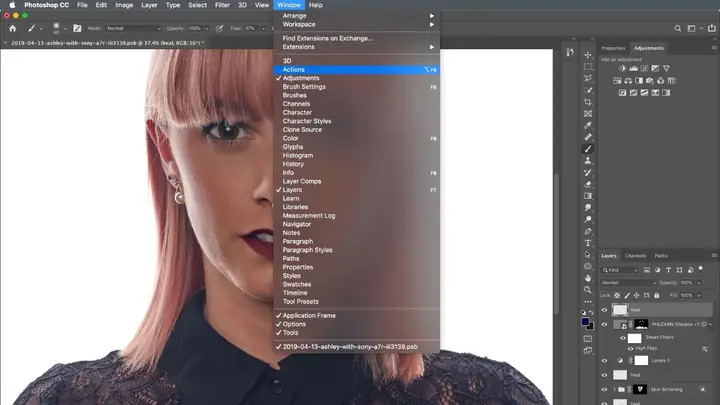Switch to the Channels tab
Screen dimensions: 720x405
pyautogui.click(x=636, y=256)
